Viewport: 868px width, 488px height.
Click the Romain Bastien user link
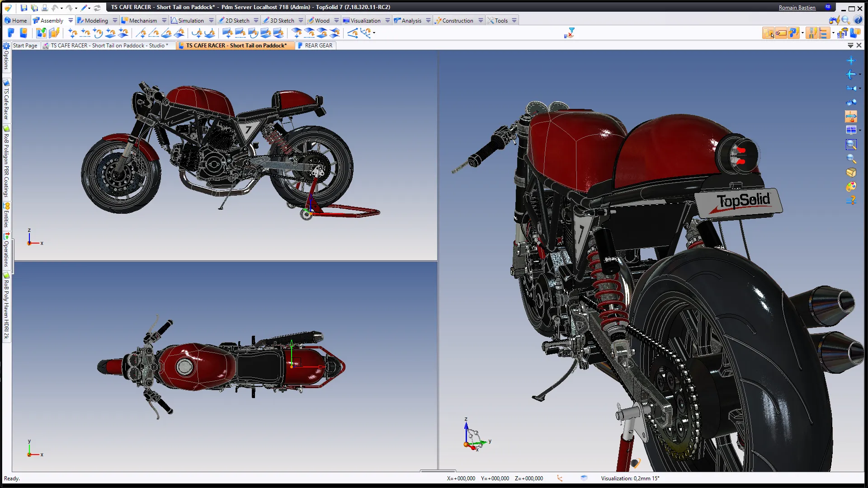[x=797, y=8]
